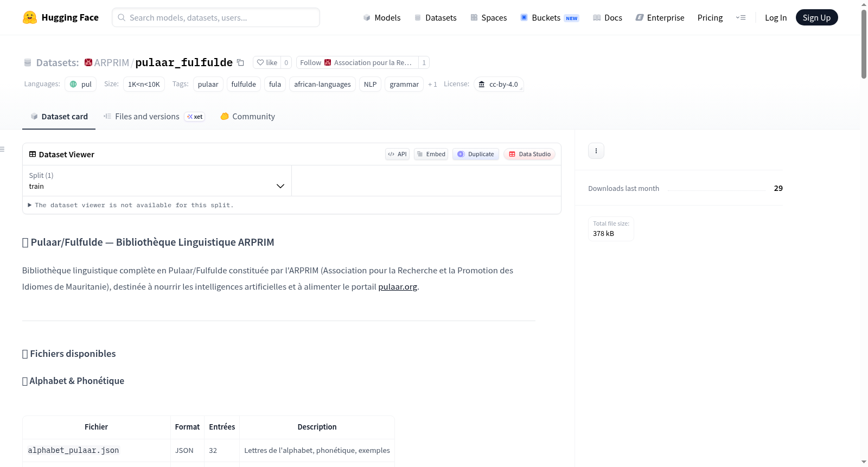
Task: Select the pulaar tag
Action: point(208,84)
